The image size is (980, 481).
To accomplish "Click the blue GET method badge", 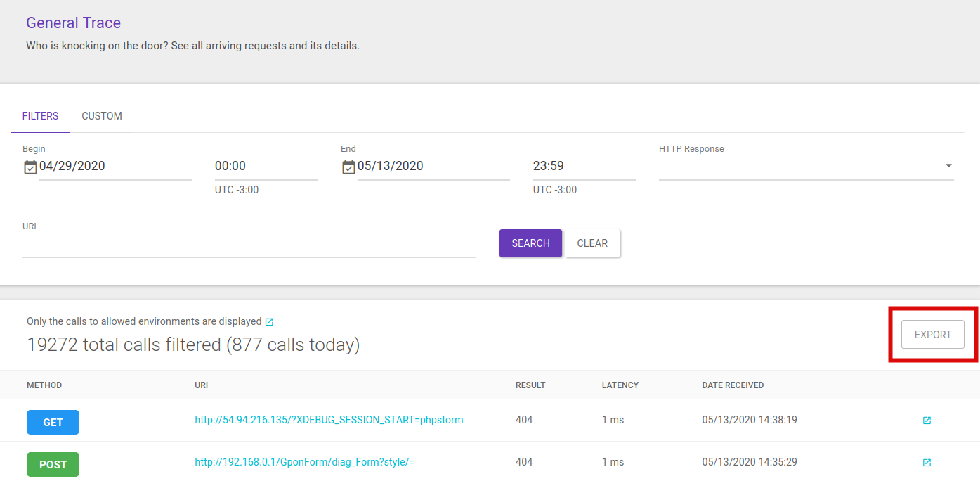I will (53, 423).
